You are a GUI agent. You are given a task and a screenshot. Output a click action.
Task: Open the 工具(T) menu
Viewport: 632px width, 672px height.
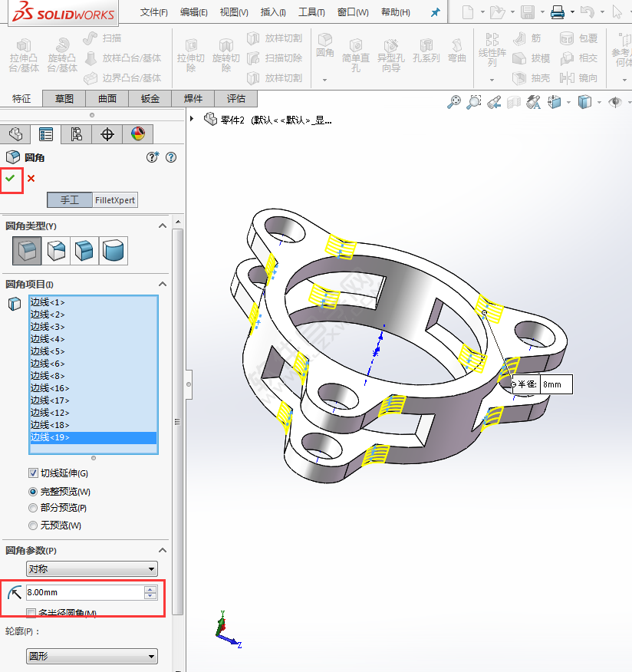coord(311,12)
